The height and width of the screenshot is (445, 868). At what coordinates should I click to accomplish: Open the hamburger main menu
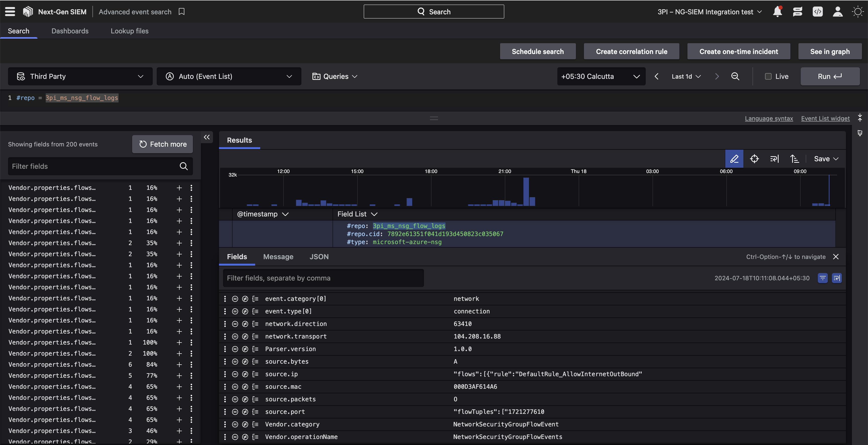tap(10, 12)
